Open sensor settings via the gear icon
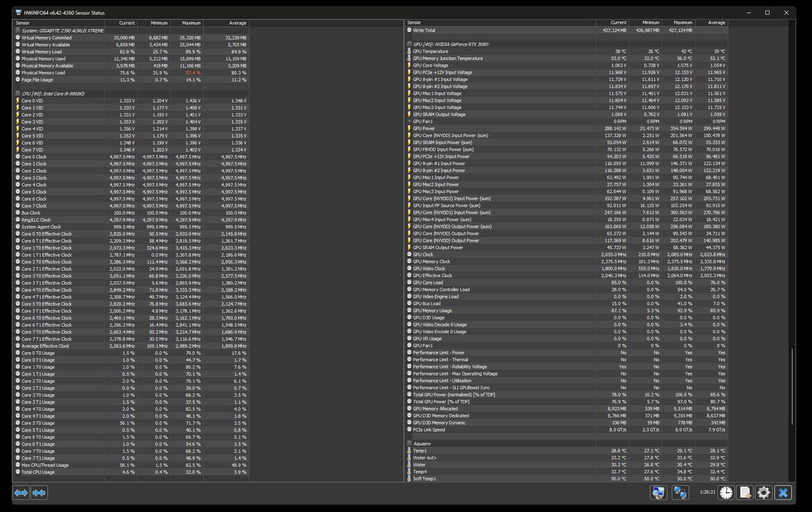The width and height of the screenshot is (812, 512). [764, 493]
